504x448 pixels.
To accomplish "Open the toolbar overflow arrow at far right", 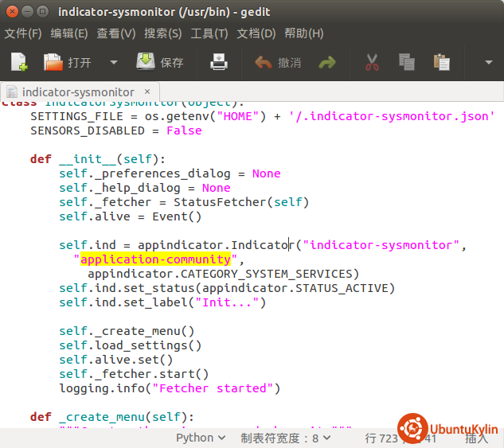I will point(489,62).
